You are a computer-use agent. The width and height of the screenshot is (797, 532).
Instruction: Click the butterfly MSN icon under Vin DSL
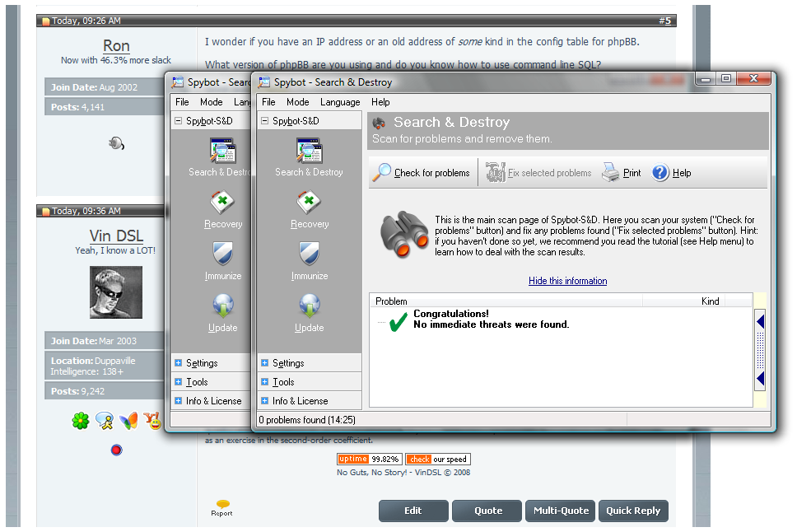click(128, 422)
